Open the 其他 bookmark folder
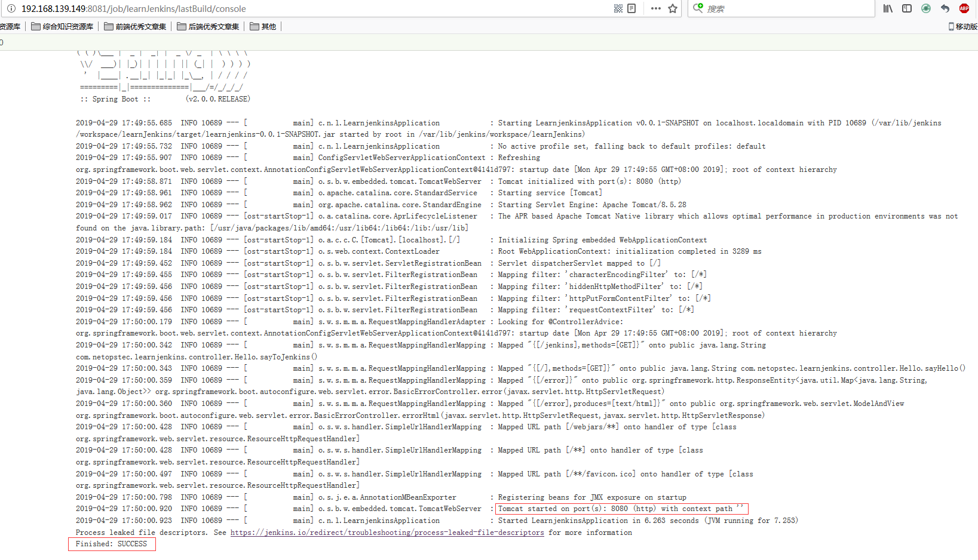 263,26
